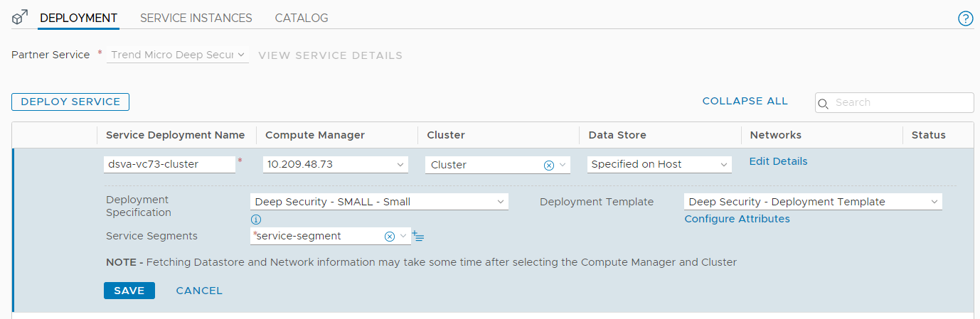
Task: Open the Edit Details network link
Action: click(778, 161)
